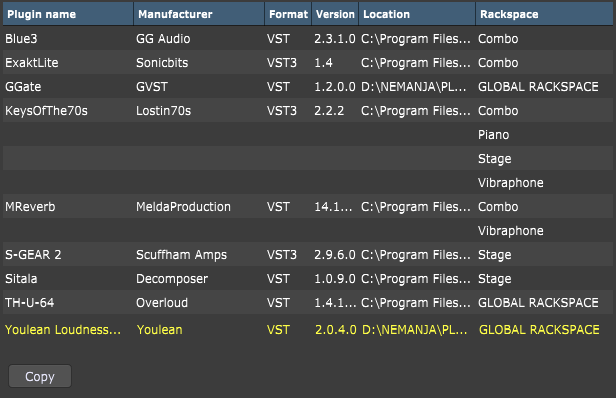The image size is (616, 398).
Task: Click S-GEAR 2's Stage rackspace cell
Action: 495,255
